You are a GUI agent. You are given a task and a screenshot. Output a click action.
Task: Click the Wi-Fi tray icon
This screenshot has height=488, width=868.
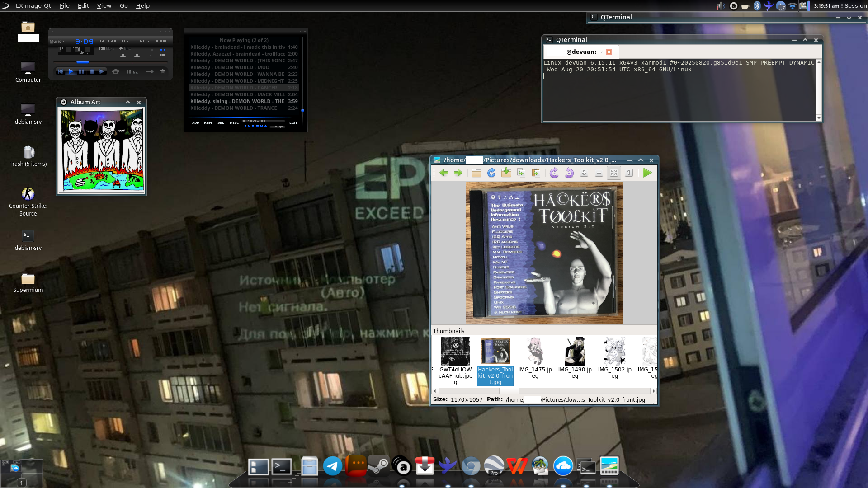792,6
